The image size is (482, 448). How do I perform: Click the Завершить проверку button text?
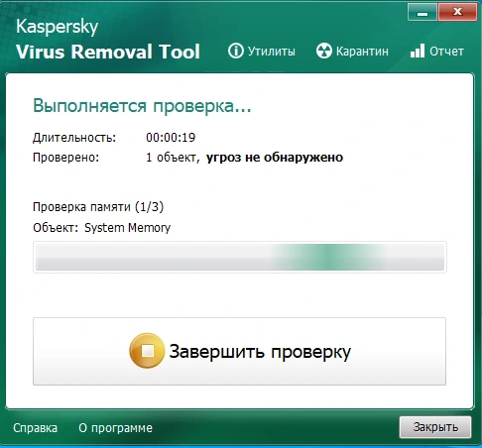tap(260, 352)
